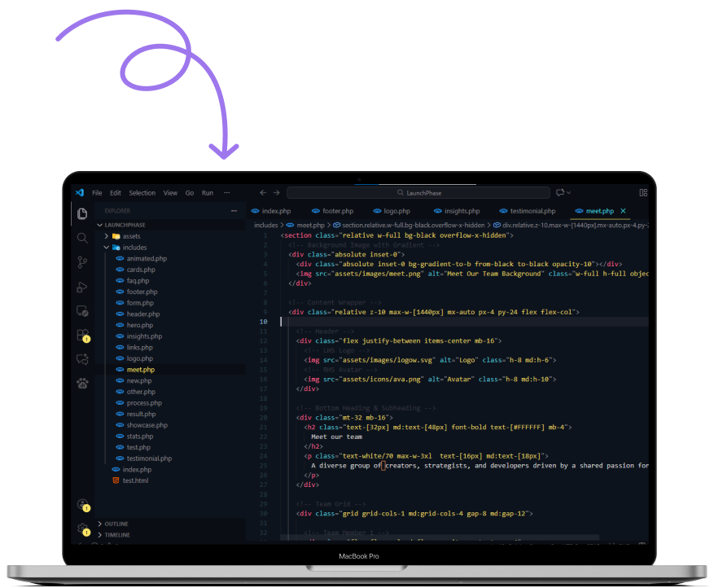The image size is (714, 588).
Task: Open the Manage gear icon
Action: pos(82,529)
